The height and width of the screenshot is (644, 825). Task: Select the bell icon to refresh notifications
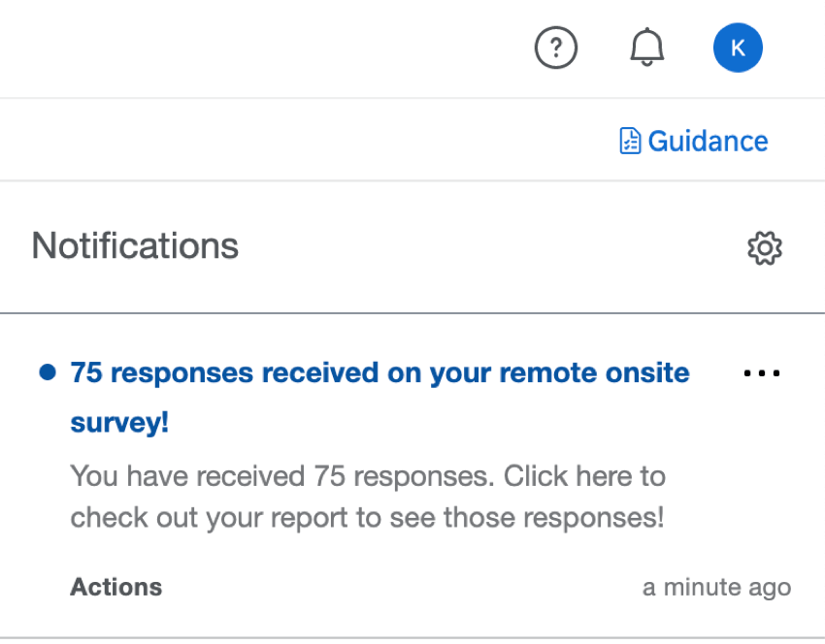pyautogui.click(x=646, y=47)
